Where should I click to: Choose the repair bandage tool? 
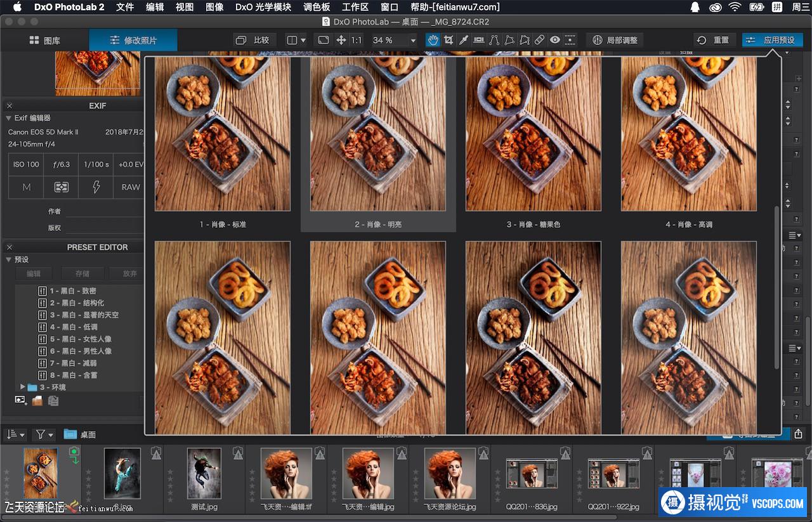click(x=539, y=40)
